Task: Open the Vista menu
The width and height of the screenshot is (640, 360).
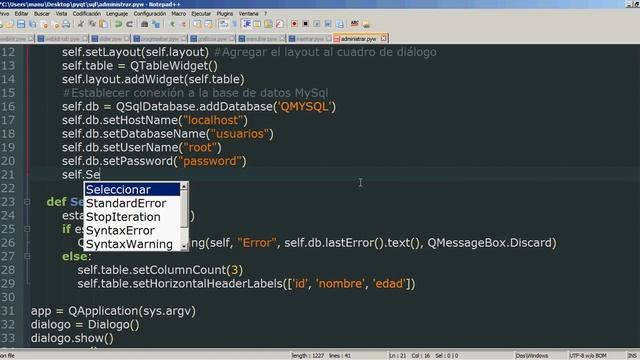Action: 61,13
